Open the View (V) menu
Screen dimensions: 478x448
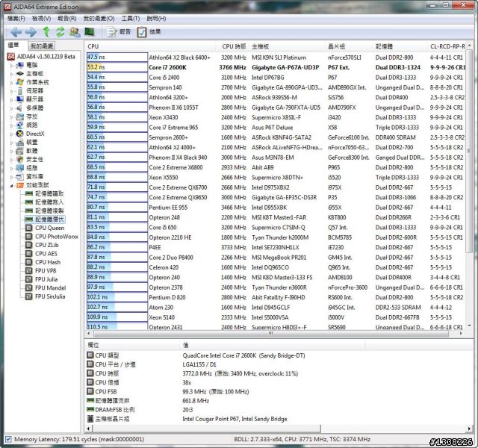42,19
